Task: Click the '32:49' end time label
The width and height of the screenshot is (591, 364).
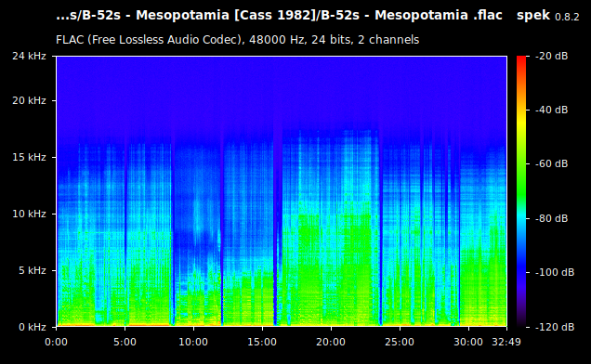Action: point(506,342)
